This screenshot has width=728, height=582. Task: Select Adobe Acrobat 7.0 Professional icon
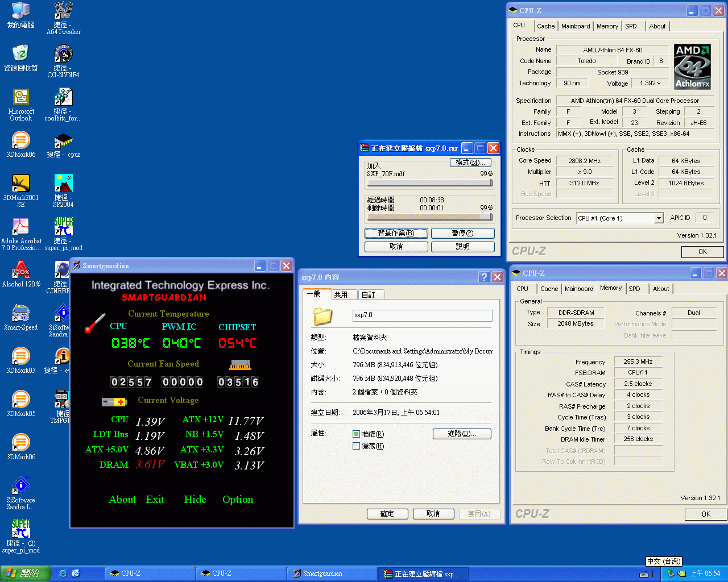pos(21,234)
